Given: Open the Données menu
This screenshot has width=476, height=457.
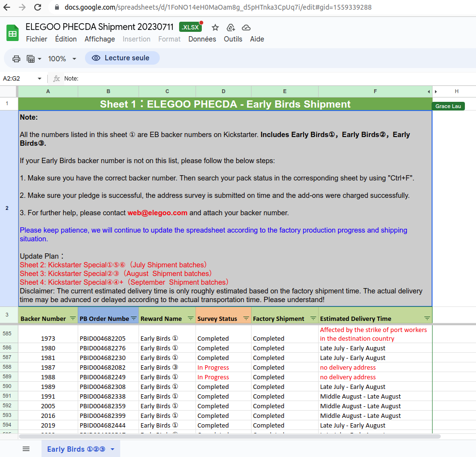Looking at the screenshot, I should coord(202,39).
